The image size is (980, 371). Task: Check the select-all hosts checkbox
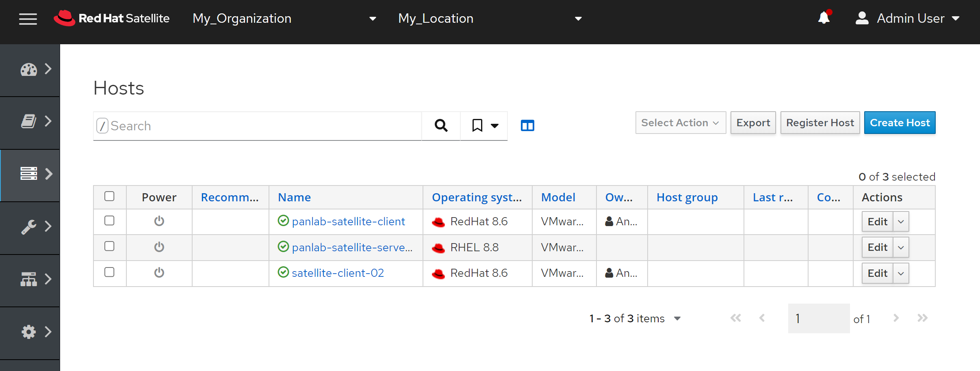[109, 196]
